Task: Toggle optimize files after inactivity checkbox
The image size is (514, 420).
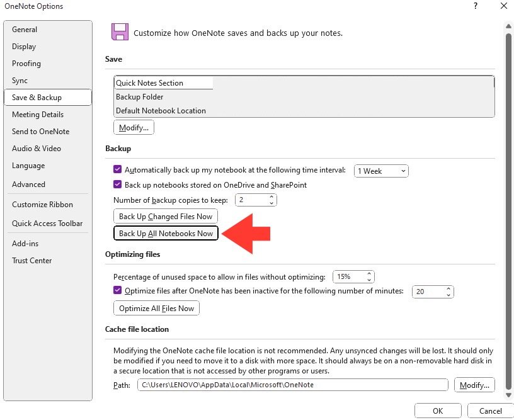Action: click(117, 290)
